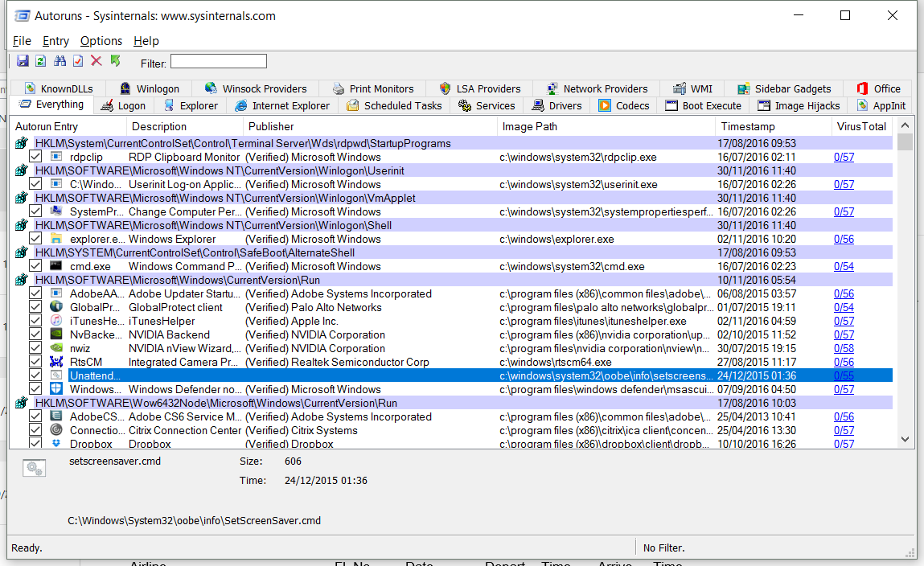Open the File menu
This screenshot has width=924, height=566.
tap(22, 41)
